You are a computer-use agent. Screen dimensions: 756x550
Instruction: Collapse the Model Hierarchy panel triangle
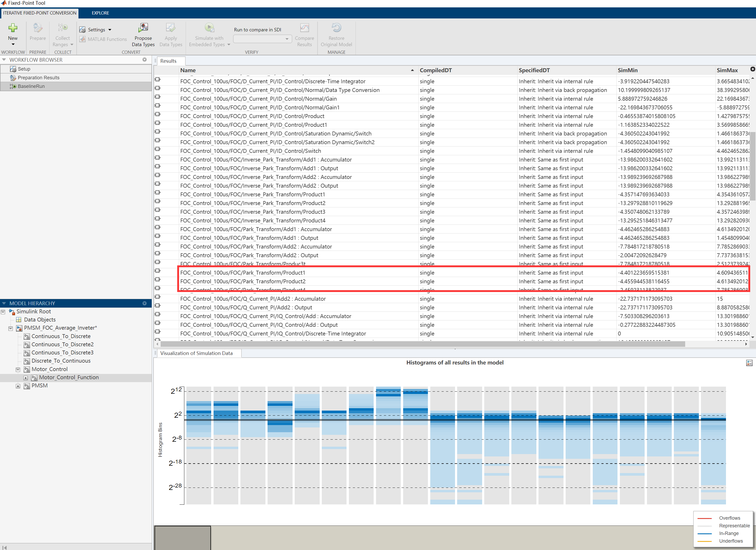tap(4, 303)
